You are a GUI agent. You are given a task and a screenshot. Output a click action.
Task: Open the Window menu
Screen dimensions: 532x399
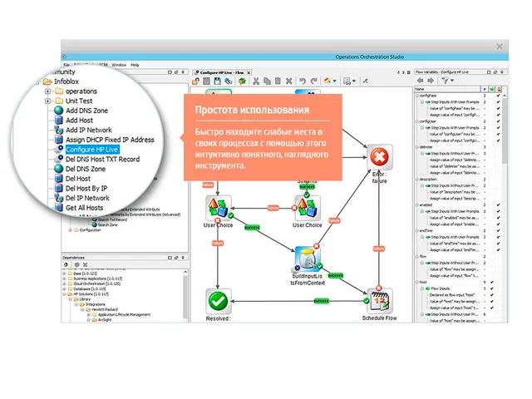pos(119,64)
